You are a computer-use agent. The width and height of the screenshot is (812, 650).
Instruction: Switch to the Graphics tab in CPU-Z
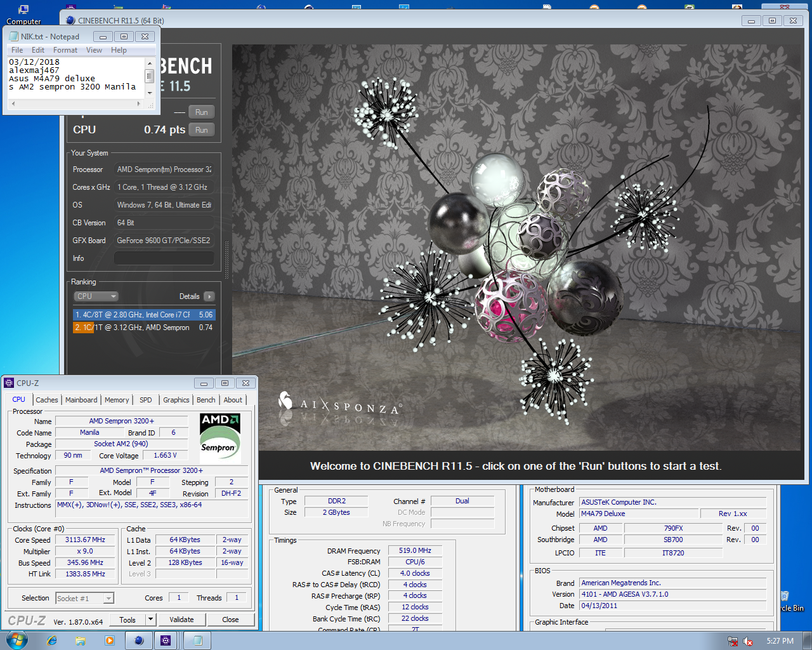tap(176, 400)
